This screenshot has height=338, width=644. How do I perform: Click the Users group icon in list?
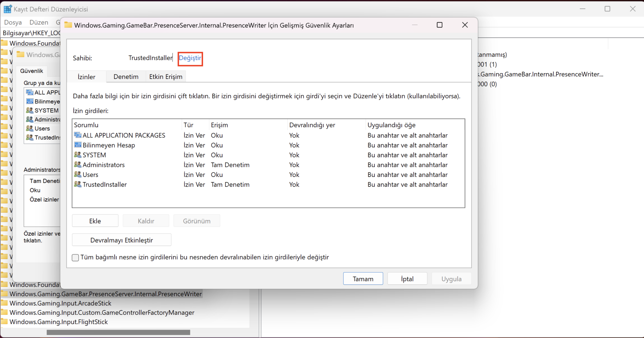78,175
